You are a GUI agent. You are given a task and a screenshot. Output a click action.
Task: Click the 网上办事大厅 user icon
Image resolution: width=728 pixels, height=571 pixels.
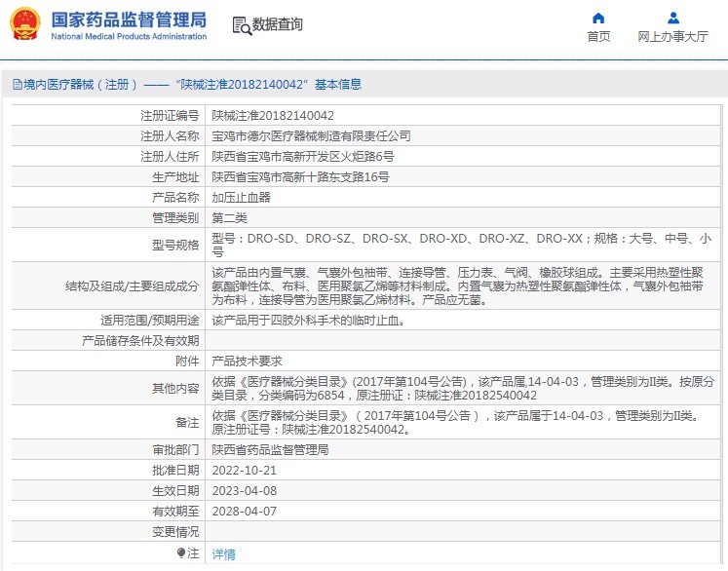673,19
